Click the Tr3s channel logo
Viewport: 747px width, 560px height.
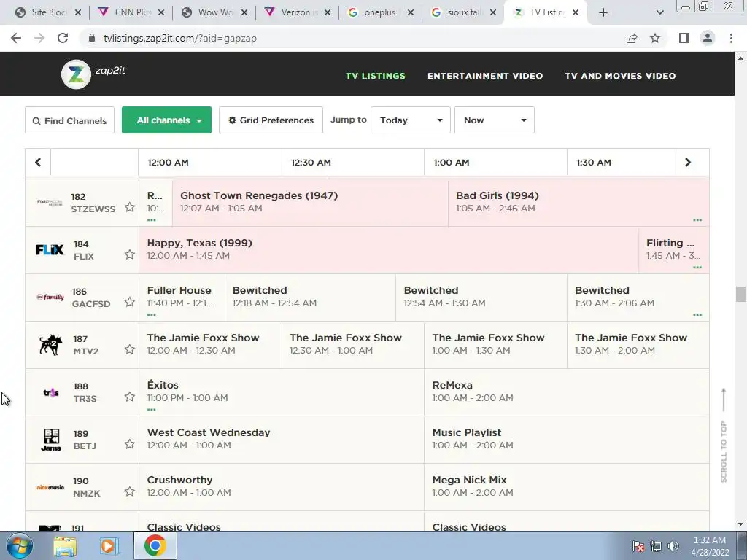click(51, 392)
